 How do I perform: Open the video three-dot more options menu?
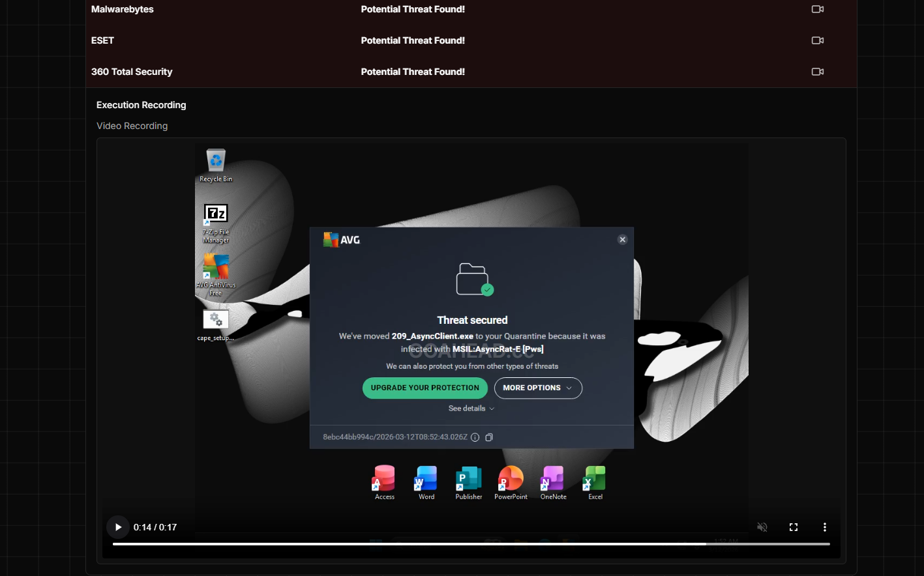(x=825, y=527)
